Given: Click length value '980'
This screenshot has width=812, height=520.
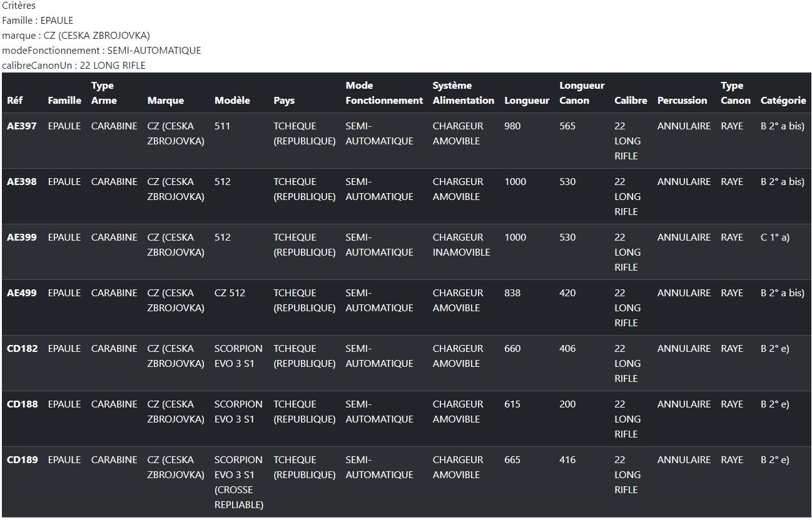Looking at the screenshot, I should pos(512,126).
